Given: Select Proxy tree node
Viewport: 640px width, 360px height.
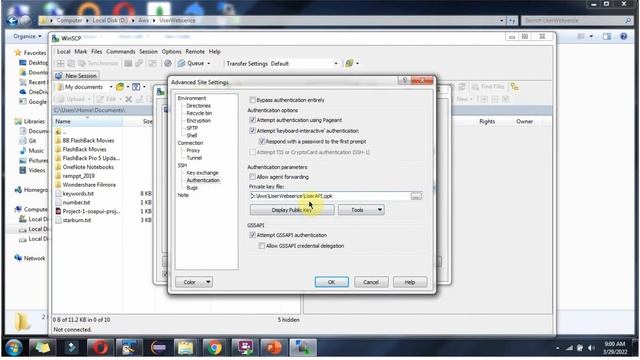Looking at the screenshot, I should coord(193,150).
